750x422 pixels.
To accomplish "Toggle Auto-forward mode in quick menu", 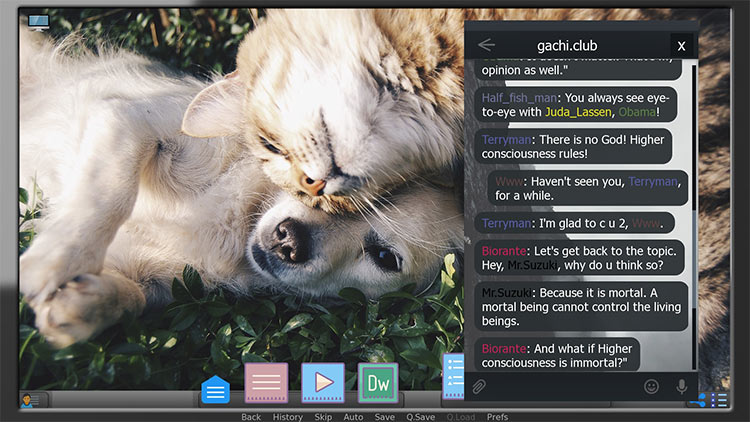I will click(x=353, y=417).
